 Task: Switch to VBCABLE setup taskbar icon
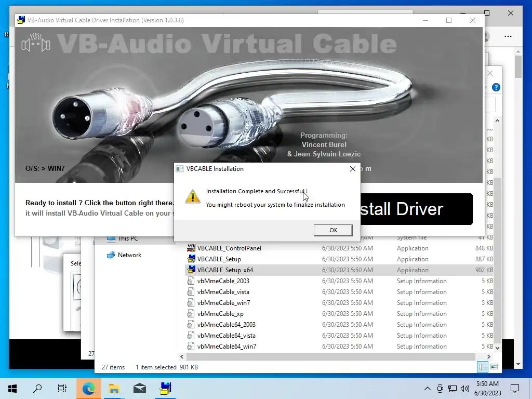click(x=165, y=388)
